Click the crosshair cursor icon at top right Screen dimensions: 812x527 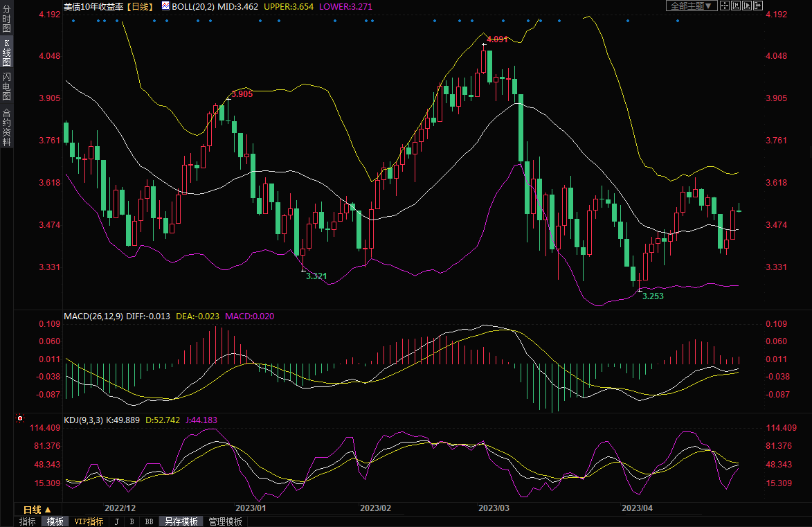pos(724,6)
